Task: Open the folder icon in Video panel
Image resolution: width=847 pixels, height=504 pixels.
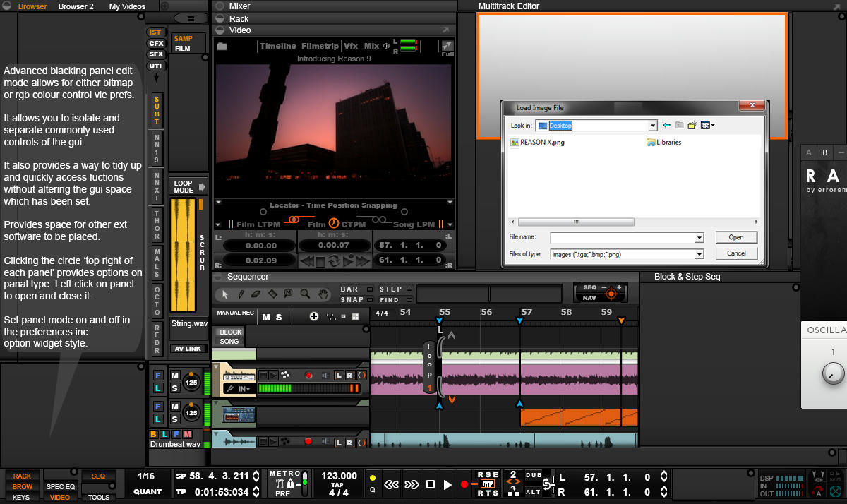Action: point(222,46)
